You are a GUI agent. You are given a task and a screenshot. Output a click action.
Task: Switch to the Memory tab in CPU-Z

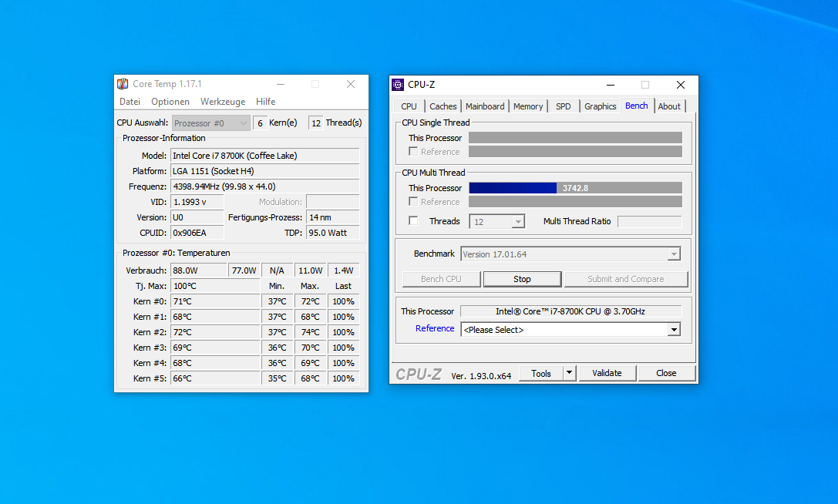(528, 106)
